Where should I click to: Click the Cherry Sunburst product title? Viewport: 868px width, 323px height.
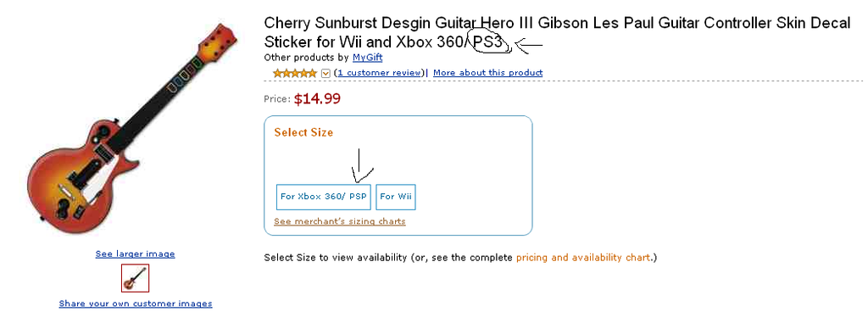557,32
